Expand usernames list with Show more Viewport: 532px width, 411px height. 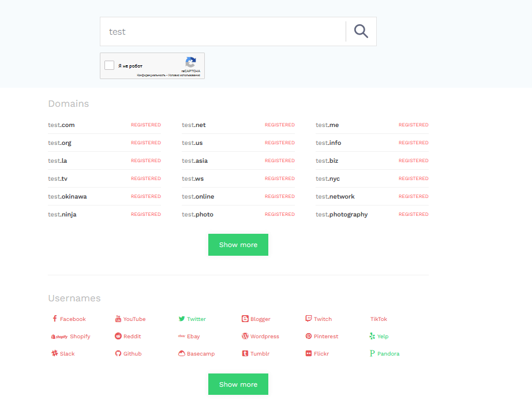point(238,384)
